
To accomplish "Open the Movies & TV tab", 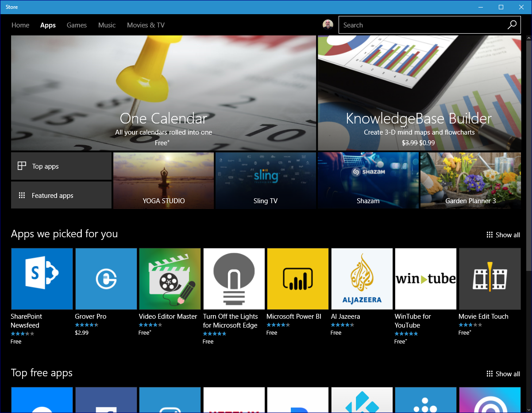I will point(146,25).
